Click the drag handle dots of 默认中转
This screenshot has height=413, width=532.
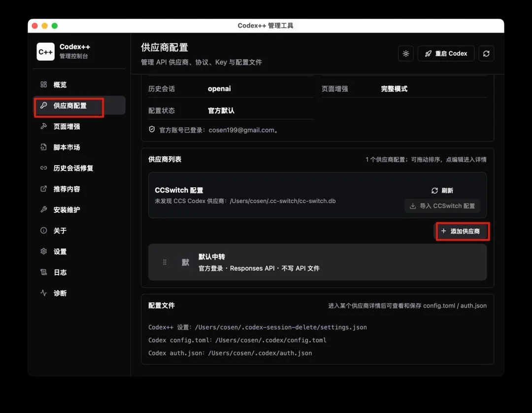point(165,262)
